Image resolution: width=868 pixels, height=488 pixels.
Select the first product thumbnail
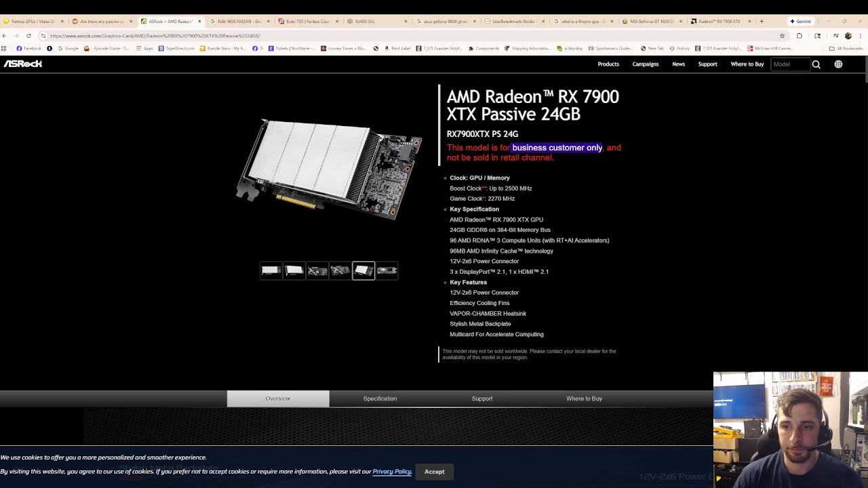coord(271,270)
